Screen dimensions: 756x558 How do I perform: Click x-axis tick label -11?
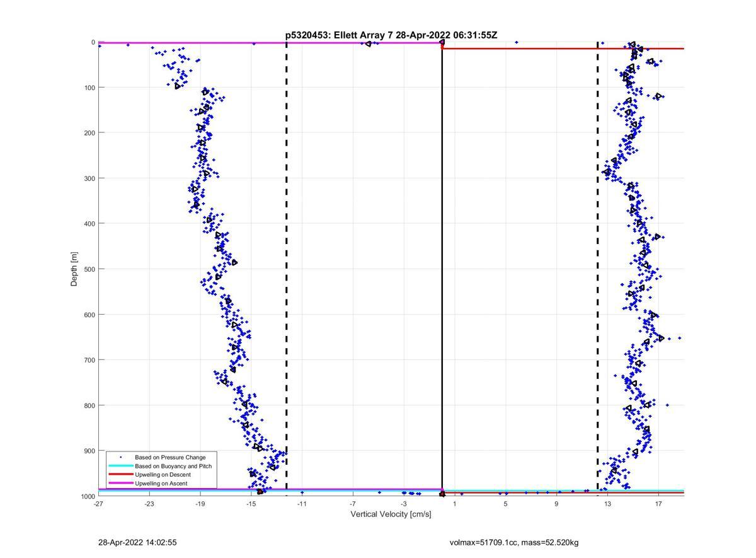302,504
